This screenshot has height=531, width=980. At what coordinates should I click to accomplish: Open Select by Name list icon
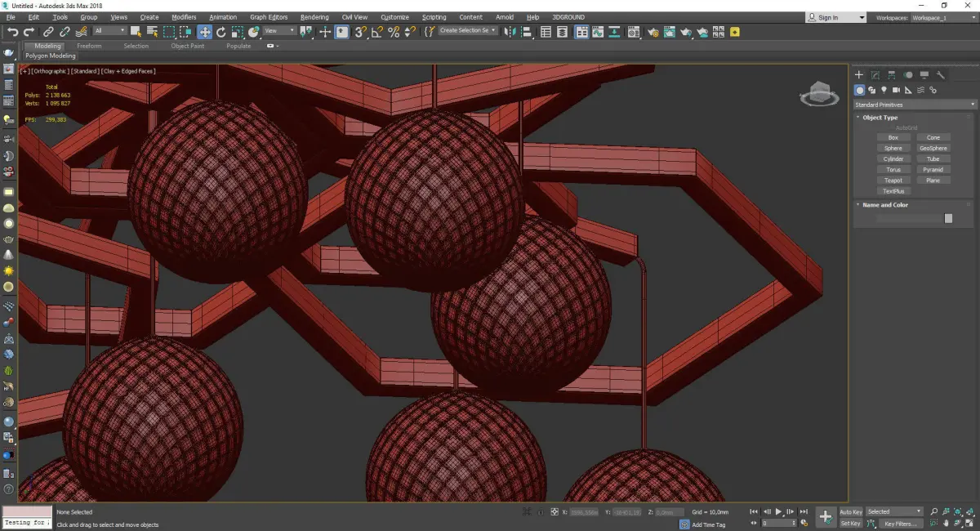click(152, 32)
